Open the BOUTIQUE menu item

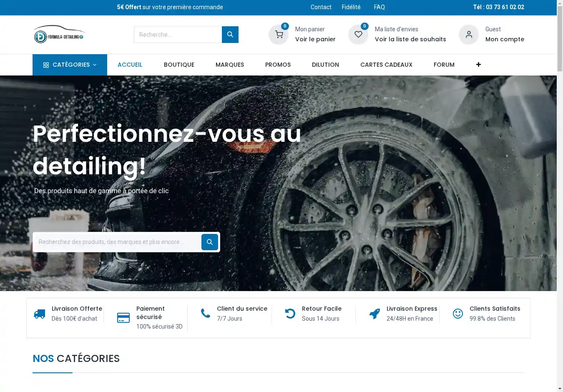179,65
